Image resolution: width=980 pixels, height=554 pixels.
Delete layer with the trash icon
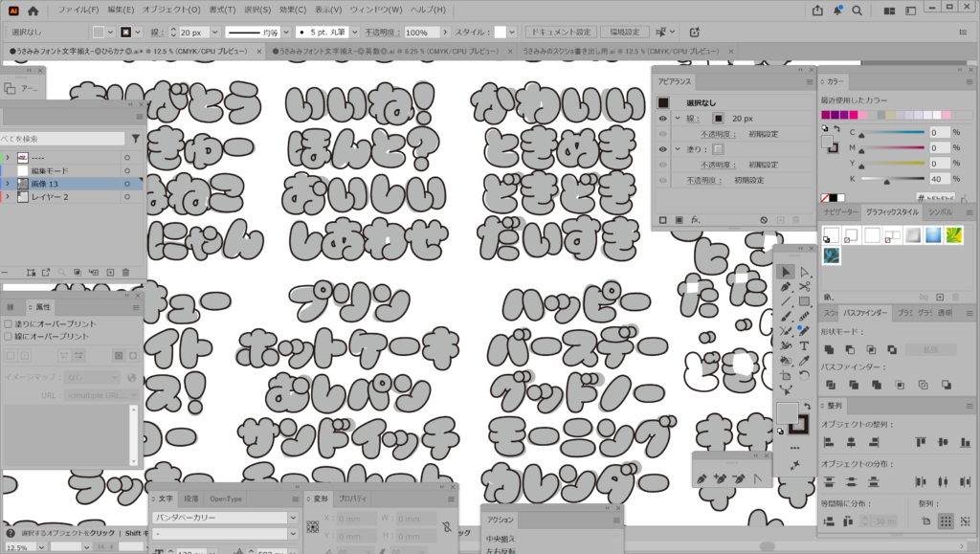coord(125,273)
